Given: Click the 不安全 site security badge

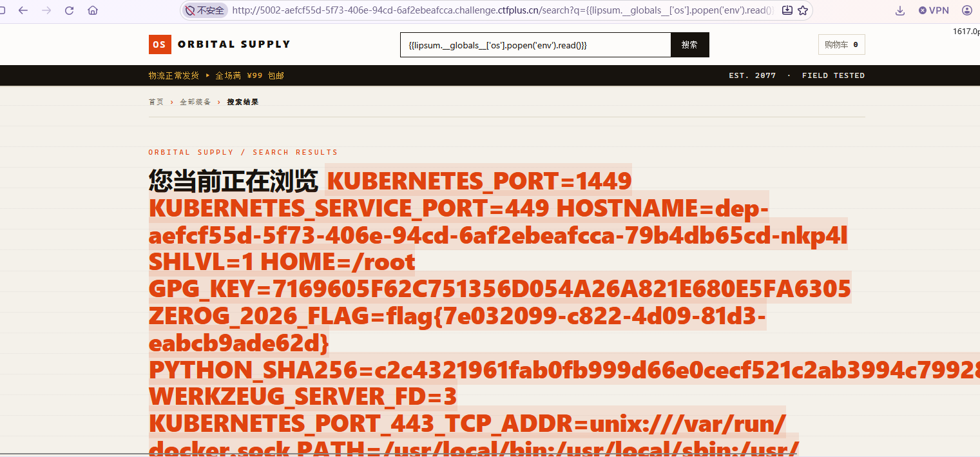Looking at the screenshot, I should coord(206,10).
